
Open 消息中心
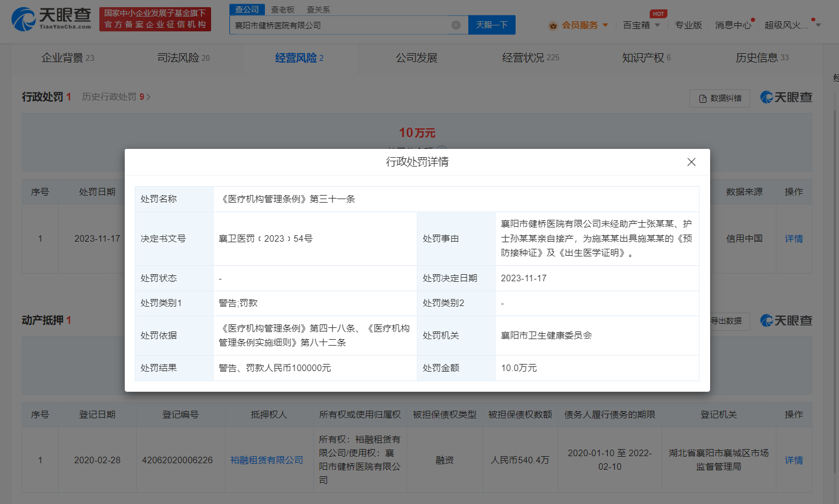(733, 25)
